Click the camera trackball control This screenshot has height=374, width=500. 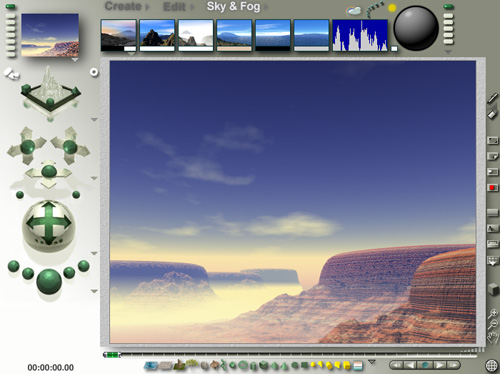tap(49, 223)
